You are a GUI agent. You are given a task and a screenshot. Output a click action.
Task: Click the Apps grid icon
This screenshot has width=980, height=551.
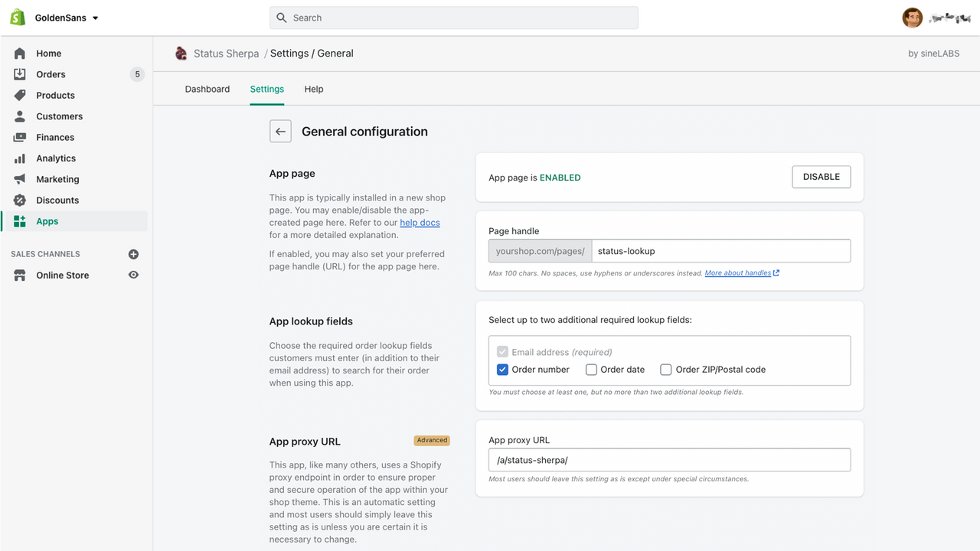(20, 221)
